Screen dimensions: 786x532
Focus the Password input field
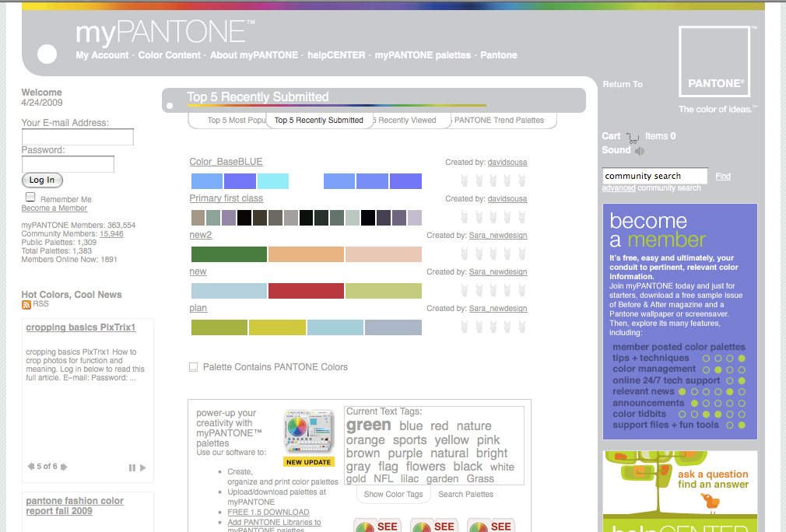point(68,164)
